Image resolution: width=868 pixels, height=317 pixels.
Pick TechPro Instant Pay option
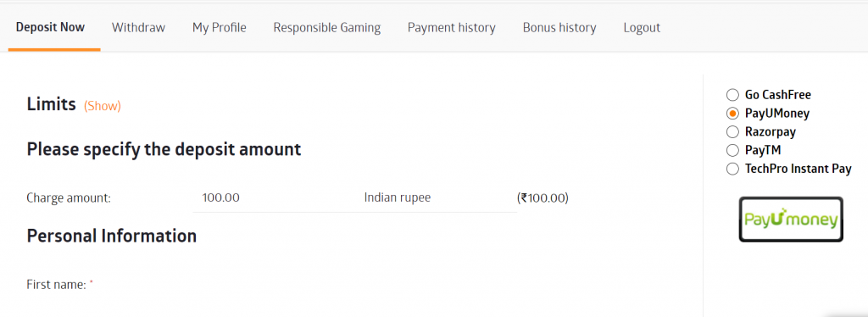point(732,169)
